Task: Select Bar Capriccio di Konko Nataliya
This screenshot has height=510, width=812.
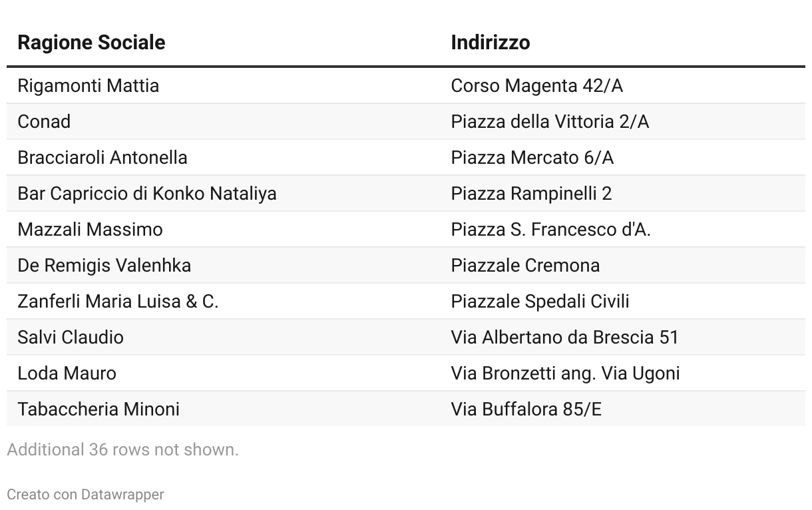Action: [x=147, y=194]
